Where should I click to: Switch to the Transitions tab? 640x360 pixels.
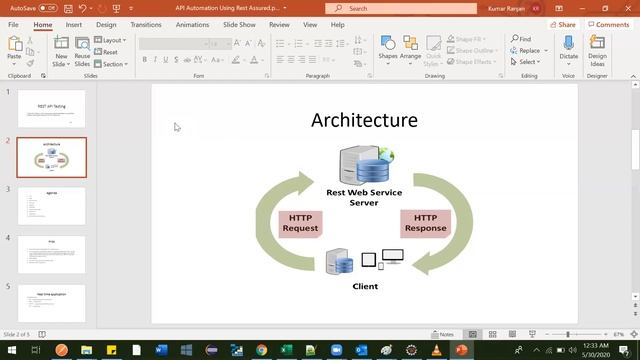146,24
